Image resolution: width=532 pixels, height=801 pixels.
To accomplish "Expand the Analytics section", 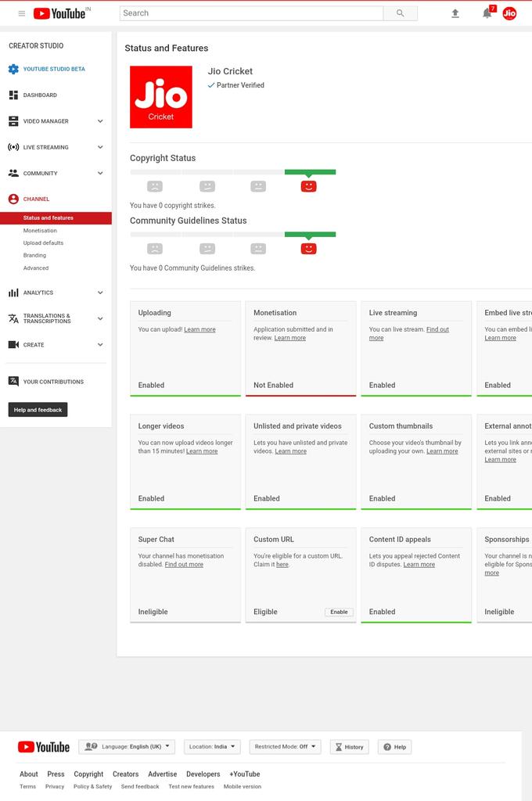I will 100,293.
